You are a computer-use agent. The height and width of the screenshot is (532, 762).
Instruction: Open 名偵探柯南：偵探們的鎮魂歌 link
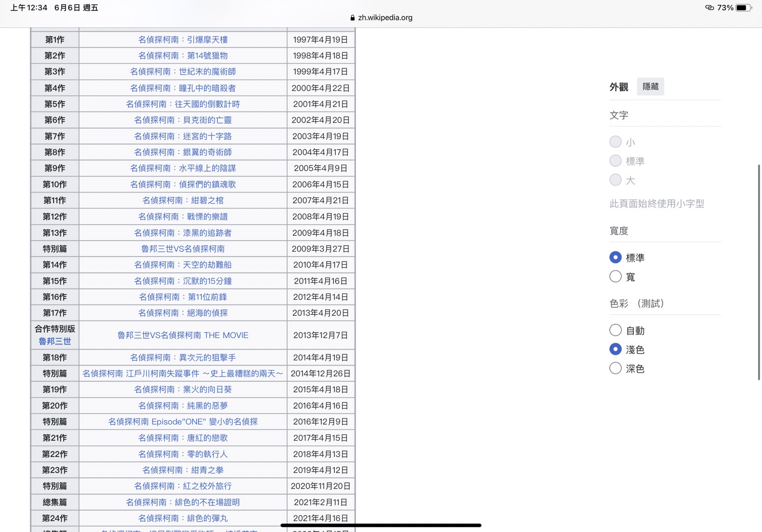point(183,184)
